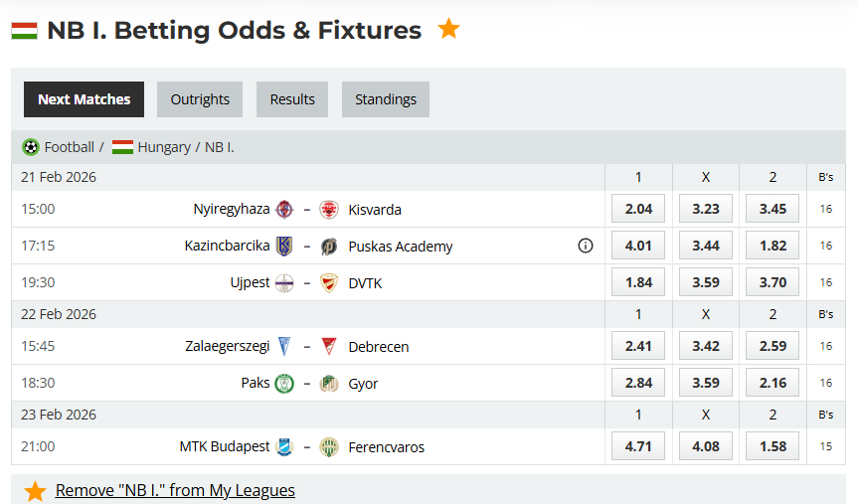
Task: Select the Standings tab
Action: coord(386,99)
